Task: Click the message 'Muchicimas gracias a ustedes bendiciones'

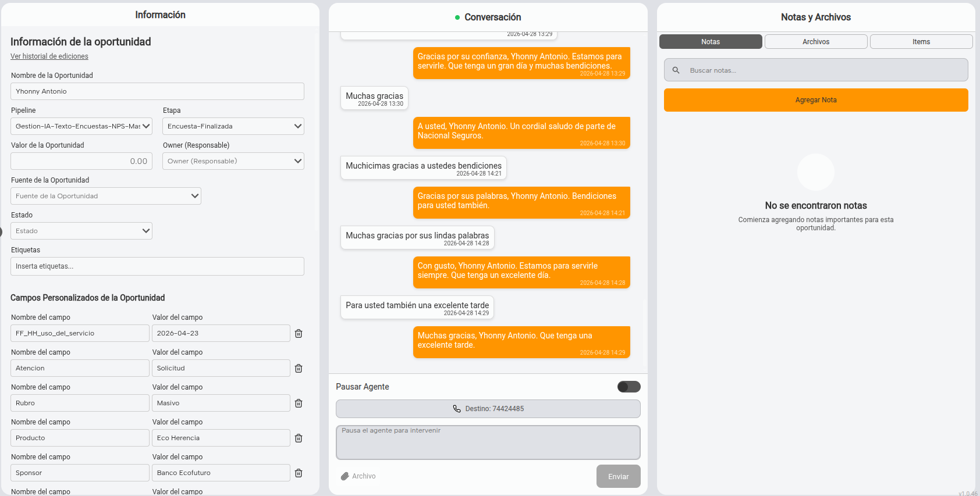Action: [x=424, y=167]
